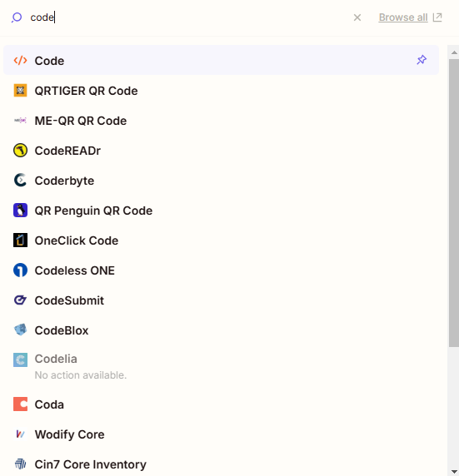The width and height of the screenshot is (459, 476).
Task: Choose ME-QR QR Code entry
Action: pos(221,121)
